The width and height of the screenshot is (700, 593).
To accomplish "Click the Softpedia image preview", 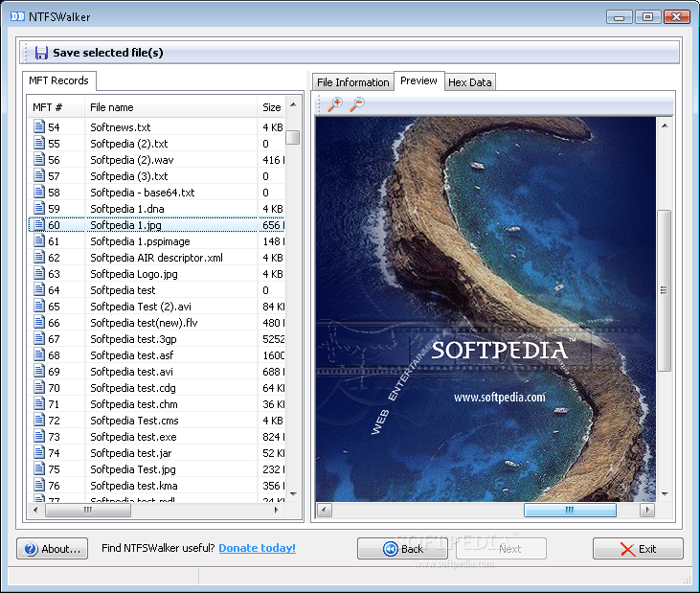I will pyautogui.click(x=485, y=309).
